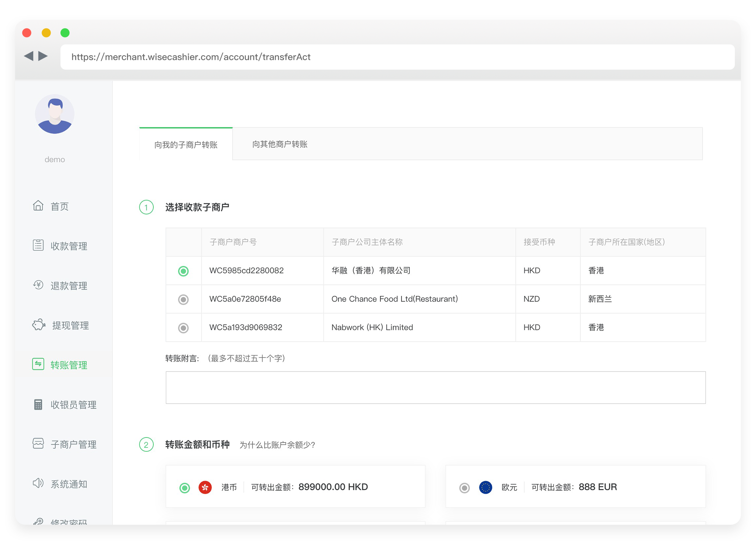Click the 899000.00 HKD amount

[x=333, y=487]
